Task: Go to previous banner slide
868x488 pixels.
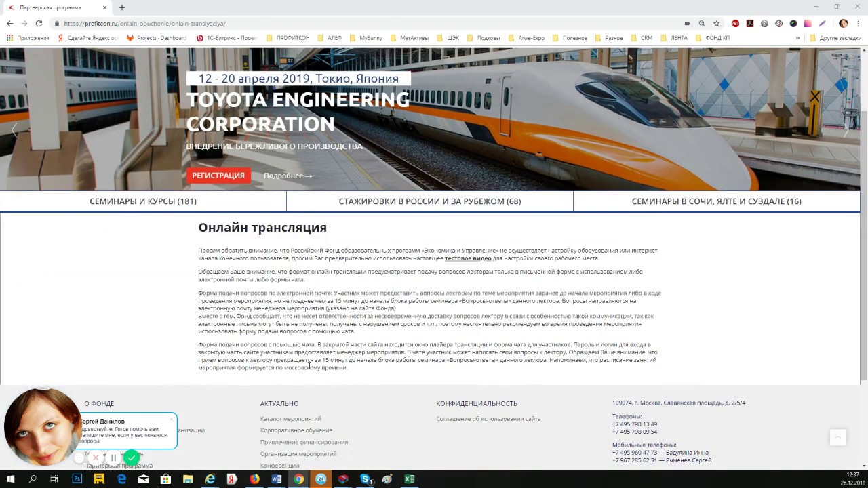Action: click(14, 130)
